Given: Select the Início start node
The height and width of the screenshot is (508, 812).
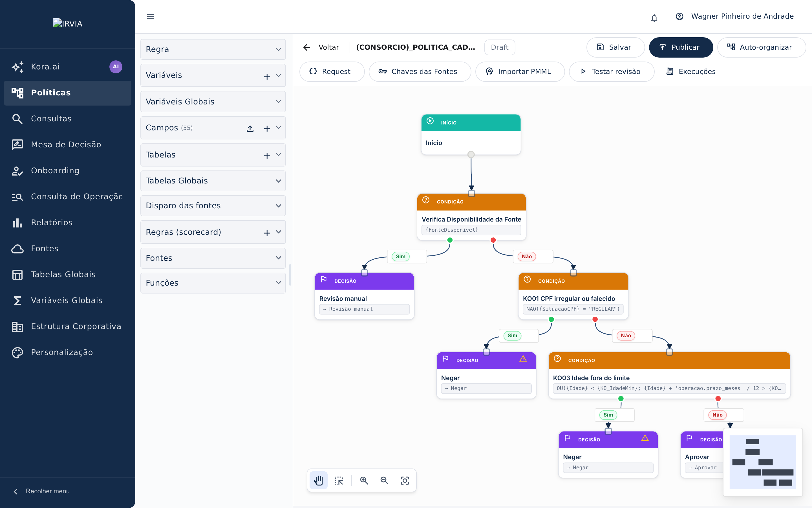Looking at the screenshot, I should [x=471, y=134].
